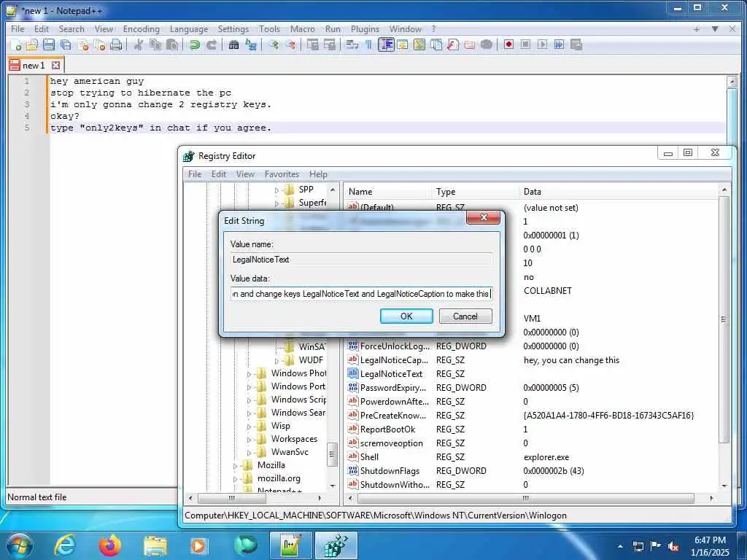
Task: Show hidden tray icons arrow
Action: [x=620, y=546]
